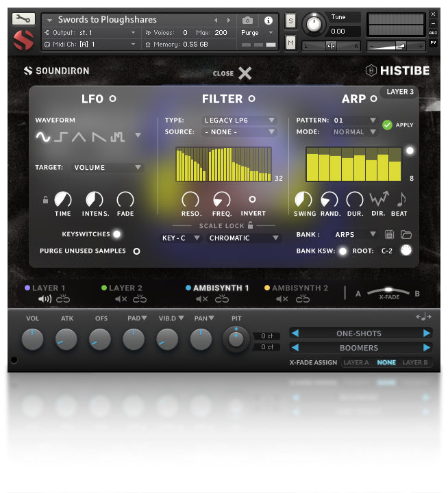
Task: Assign X-Fade to Layer A
Action: pos(356,362)
